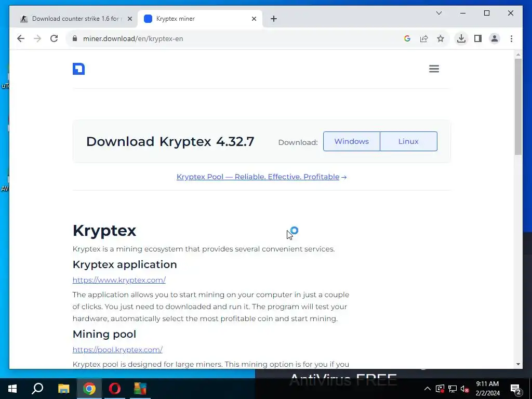Open the site hamburger menu
The image size is (532, 399).
(434, 69)
